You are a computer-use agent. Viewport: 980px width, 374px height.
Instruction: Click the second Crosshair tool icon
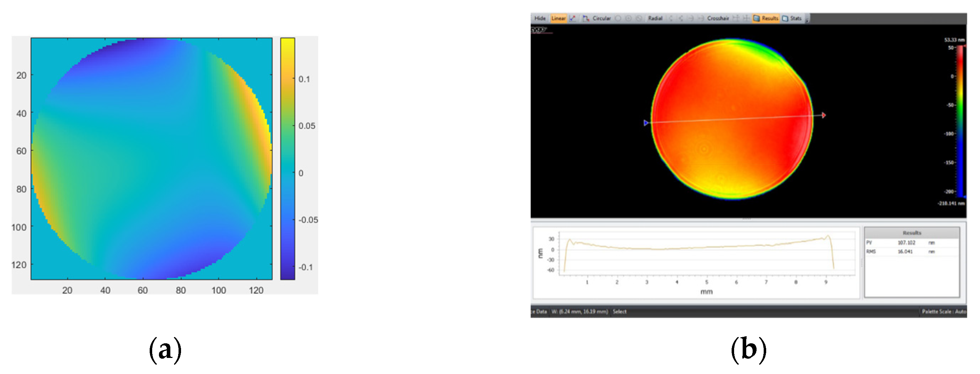746,18
